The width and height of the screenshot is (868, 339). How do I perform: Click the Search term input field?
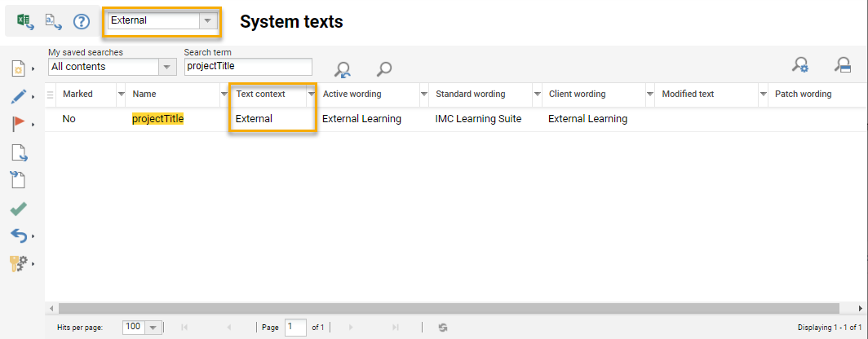pos(248,67)
